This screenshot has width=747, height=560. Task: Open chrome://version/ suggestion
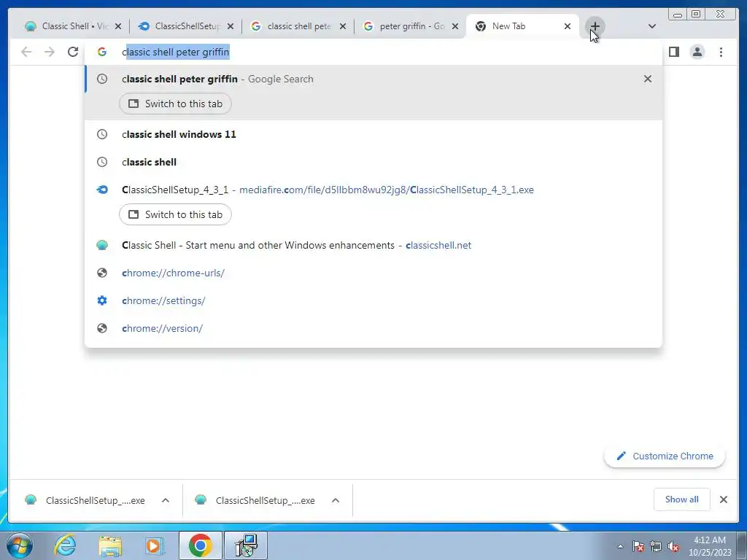tap(373, 328)
